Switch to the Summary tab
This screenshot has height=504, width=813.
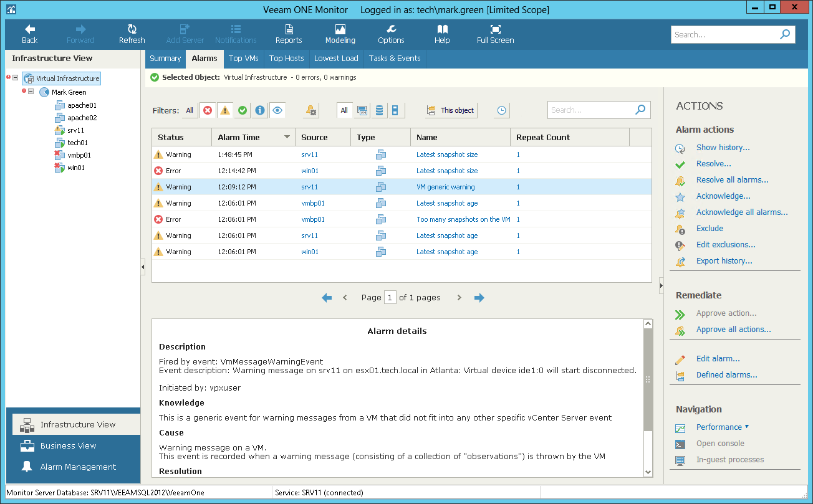point(165,59)
